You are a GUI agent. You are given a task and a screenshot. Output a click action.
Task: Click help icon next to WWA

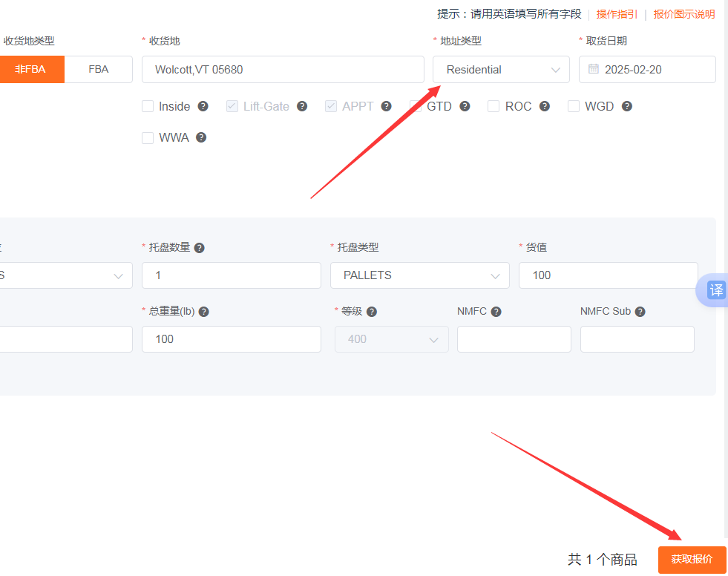click(x=201, y=137)
